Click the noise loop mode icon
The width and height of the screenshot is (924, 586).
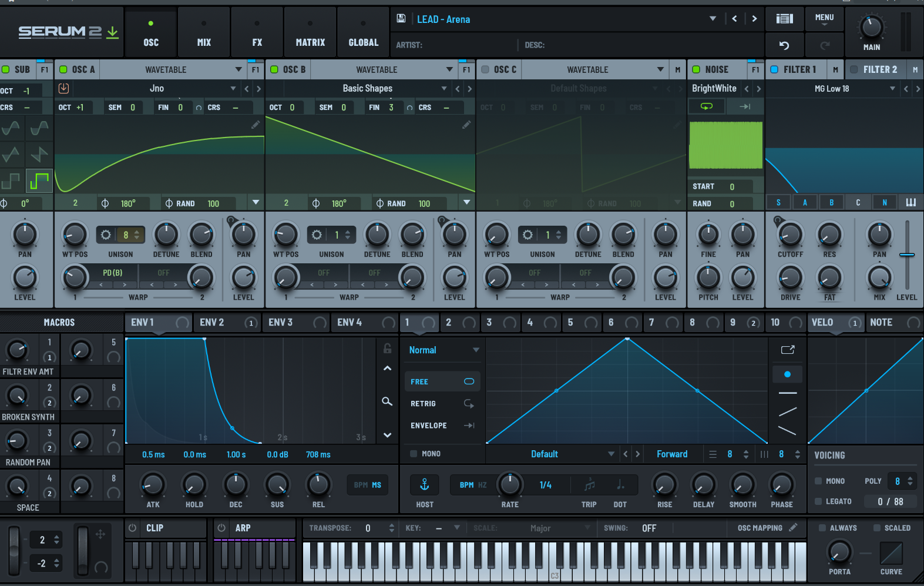coord(707,106)
